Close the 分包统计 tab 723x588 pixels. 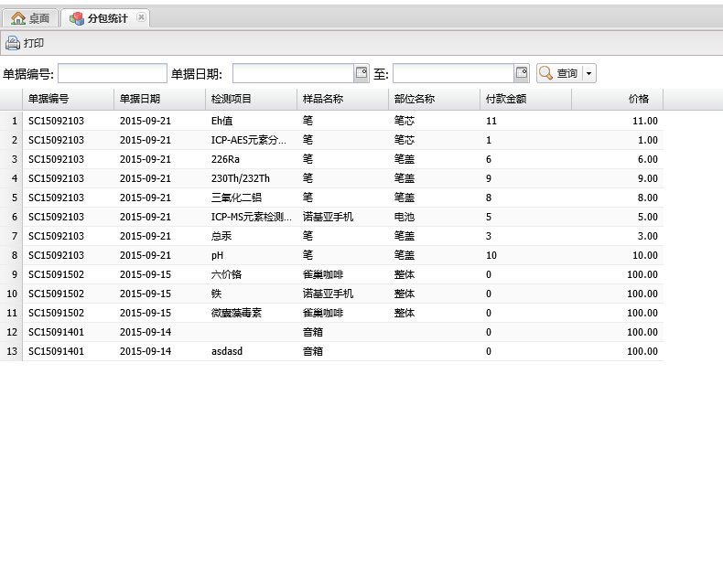(140, 17)
